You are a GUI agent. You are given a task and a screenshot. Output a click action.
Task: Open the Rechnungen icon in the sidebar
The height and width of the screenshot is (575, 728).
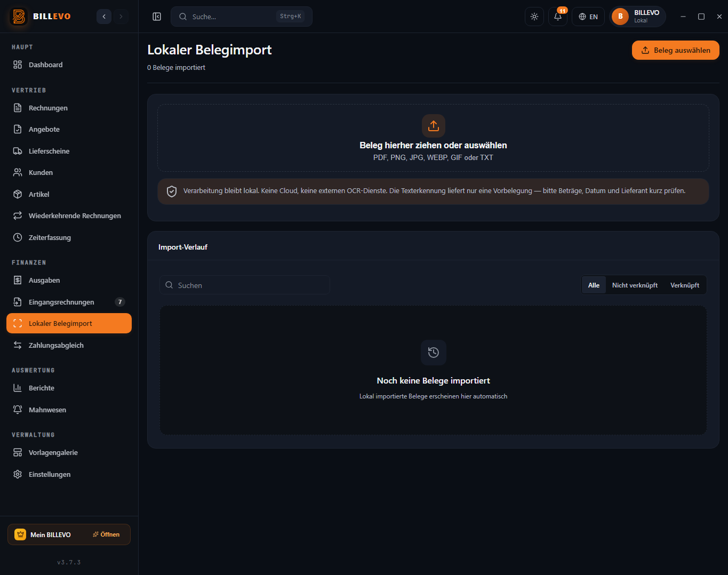tap(18, 108)
